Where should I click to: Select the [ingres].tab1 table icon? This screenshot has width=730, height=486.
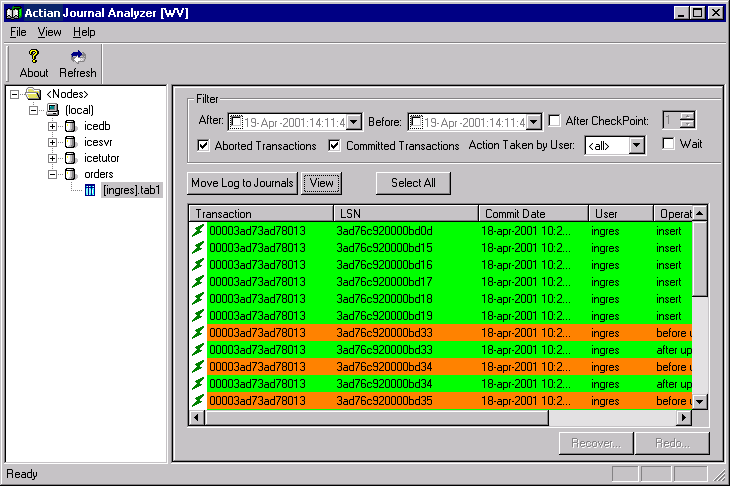[89, 190]
